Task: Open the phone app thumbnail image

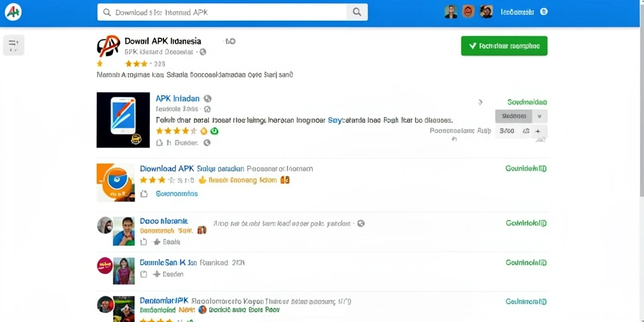Action: coord(123,120)
